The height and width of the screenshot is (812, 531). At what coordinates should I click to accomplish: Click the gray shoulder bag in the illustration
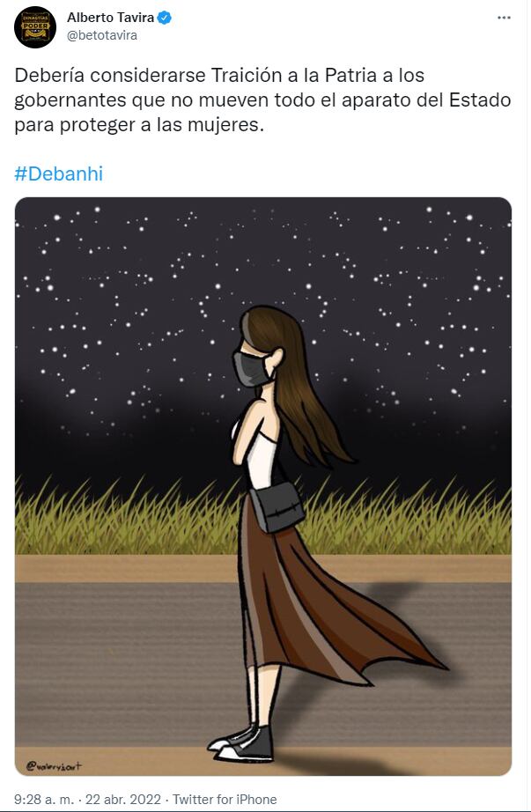point(277,507)
